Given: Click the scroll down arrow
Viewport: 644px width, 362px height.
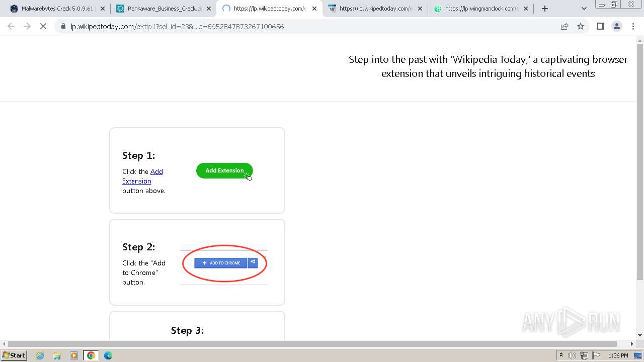Looking at the screenshot, I should pyautogui.click(x=640, y=335).
